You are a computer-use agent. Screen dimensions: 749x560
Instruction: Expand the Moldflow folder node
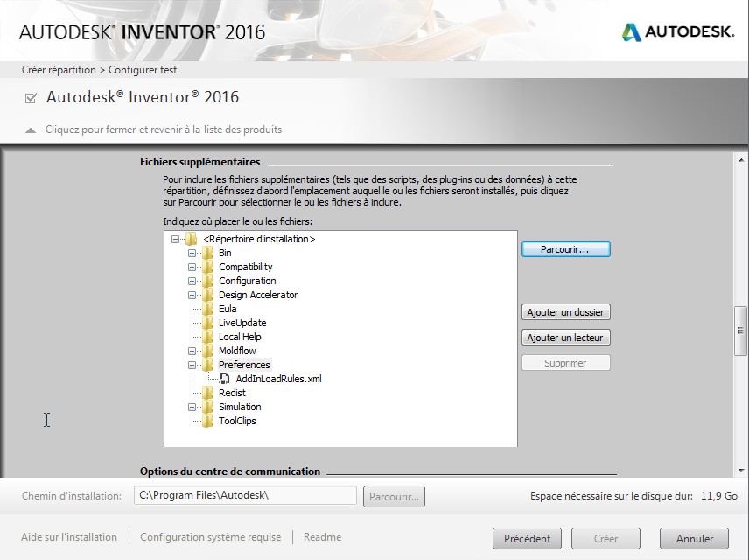pos(192,351)
